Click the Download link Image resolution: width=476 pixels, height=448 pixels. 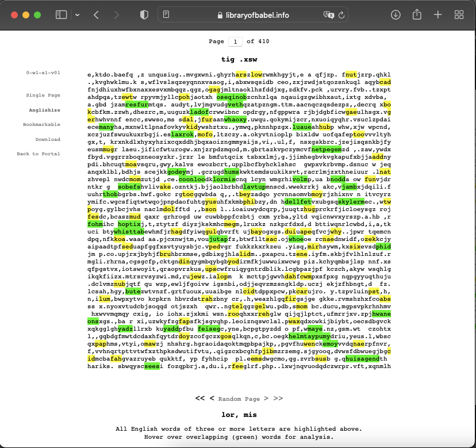(x=48, y=139)
